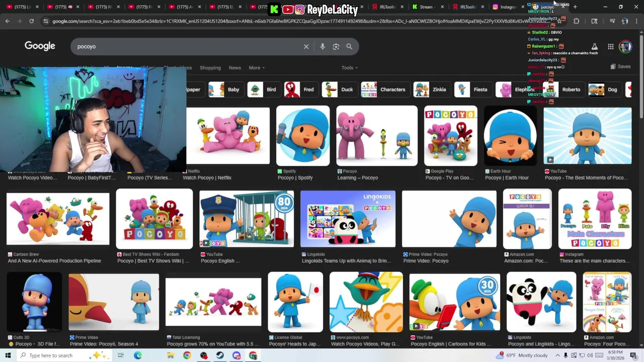Viewport: 644px width, 362px height.
Task: Open the Pocoyo 30 min YouTube thumbnail
Action: point(455,302)
